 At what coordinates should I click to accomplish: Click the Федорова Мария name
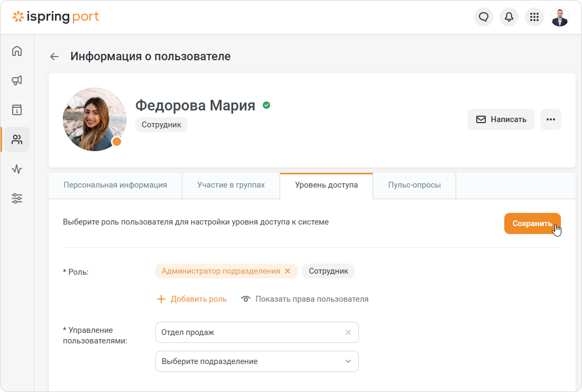195,105
